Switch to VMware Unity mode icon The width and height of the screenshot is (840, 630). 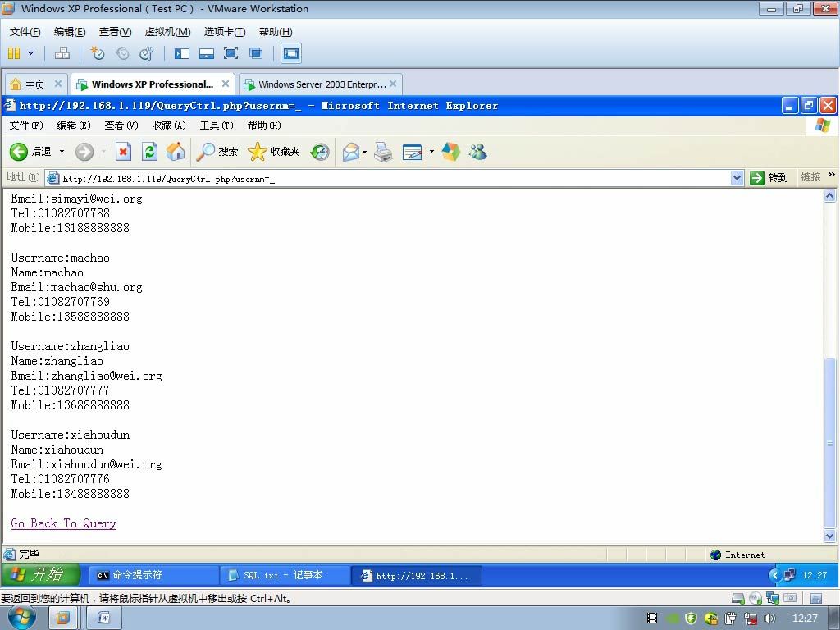[256, 53]
